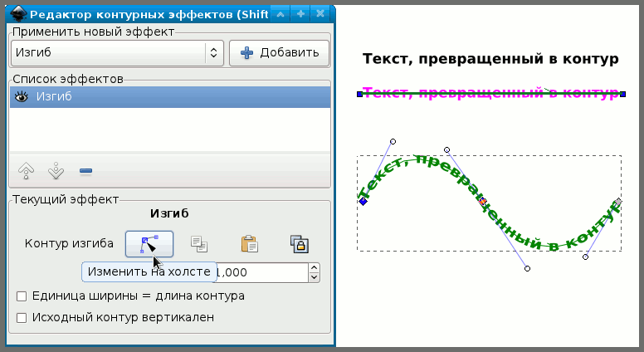Decrease the width value with the down arrow
The image size is (644, 352).
coord(314,276)
